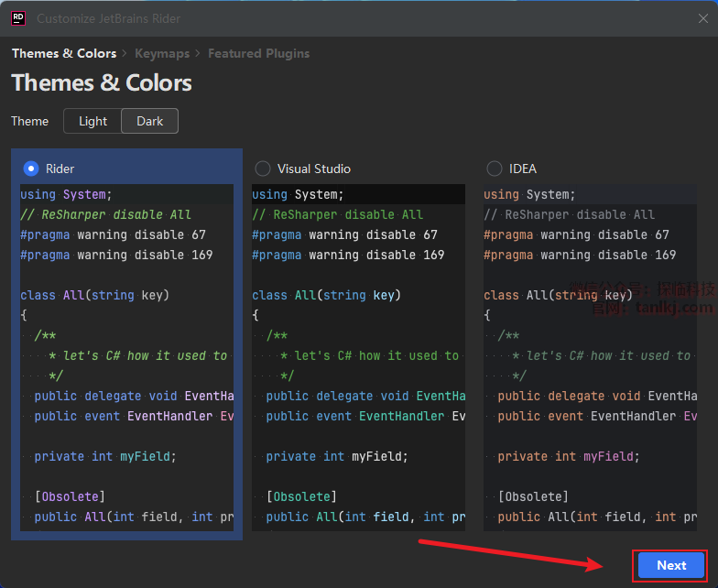Click the IDEA scheme code preview

(590, 357)
